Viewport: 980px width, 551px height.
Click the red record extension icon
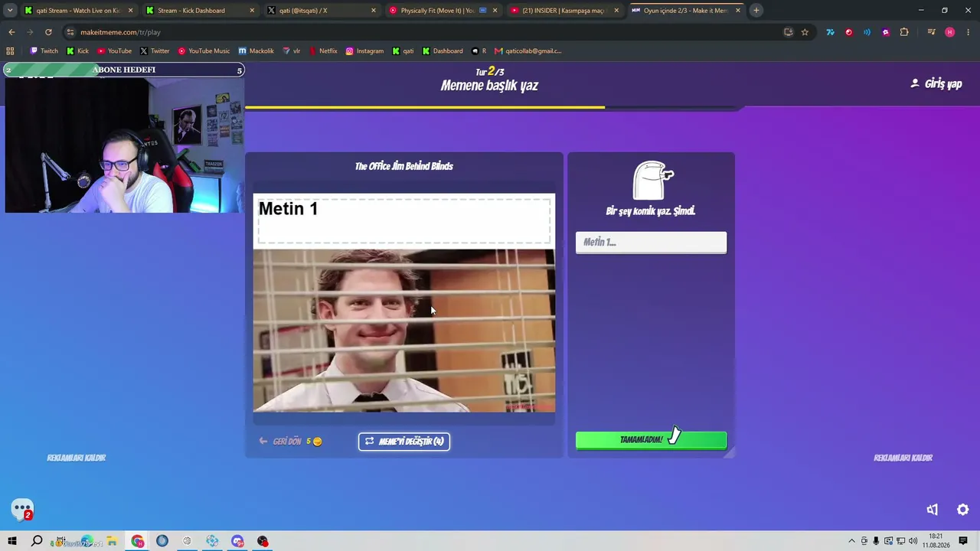(x=848, y=32)
